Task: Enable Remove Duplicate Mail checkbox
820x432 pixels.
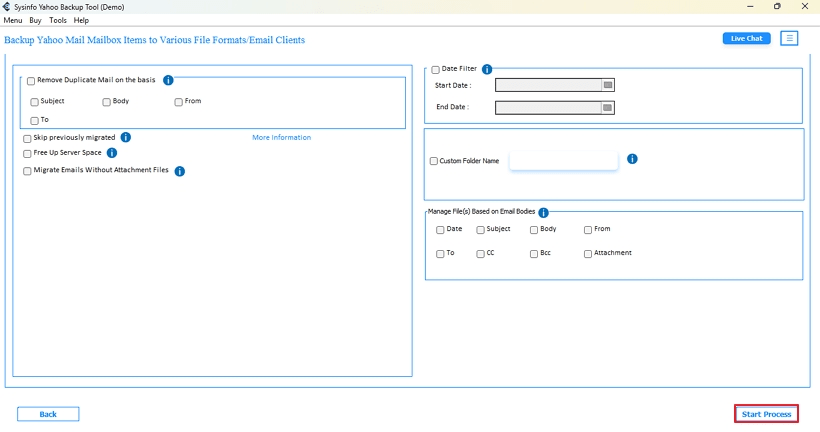Action: pyautogui.click(x=31, y=81)
